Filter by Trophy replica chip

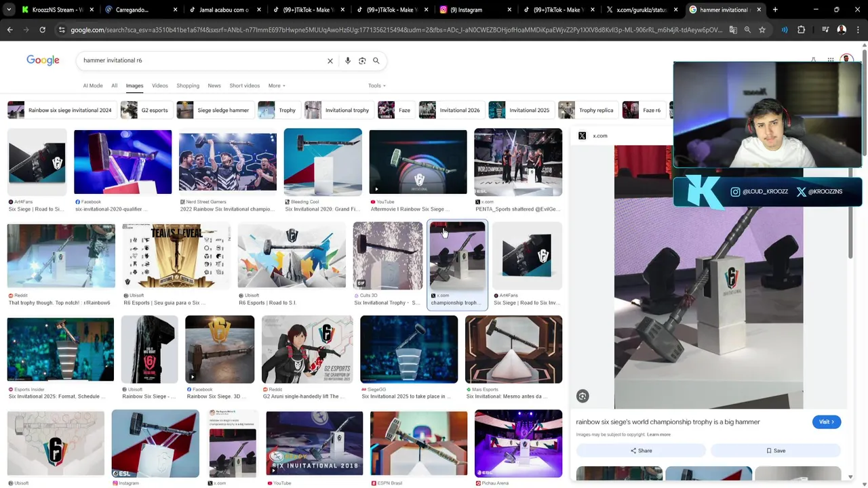(x=587, y=110)
